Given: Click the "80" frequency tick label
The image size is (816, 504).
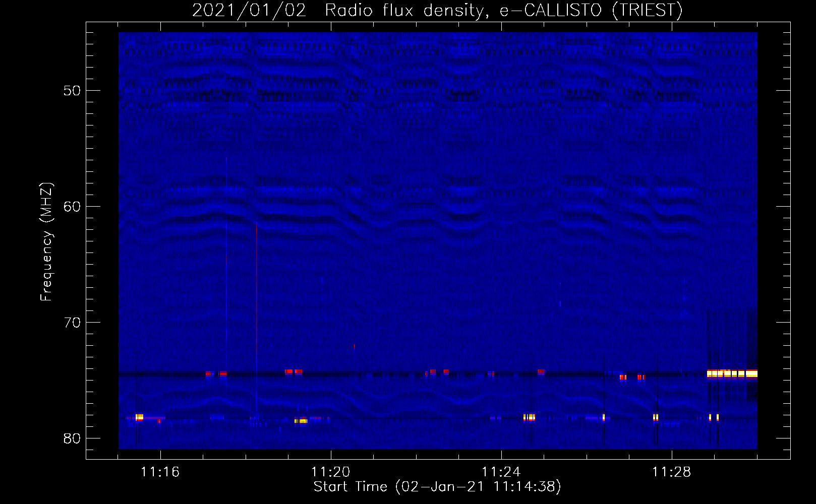Looking at the screenshot, I should coord(72,438).
